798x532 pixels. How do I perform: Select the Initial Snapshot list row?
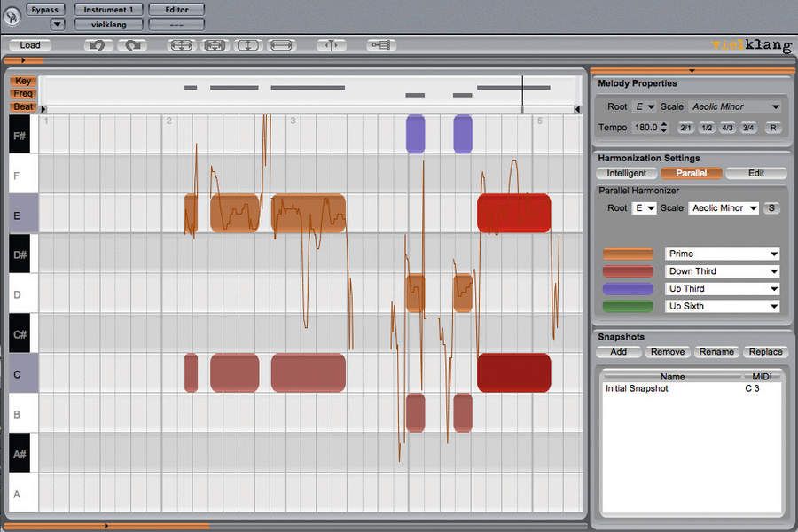point(691,388)
